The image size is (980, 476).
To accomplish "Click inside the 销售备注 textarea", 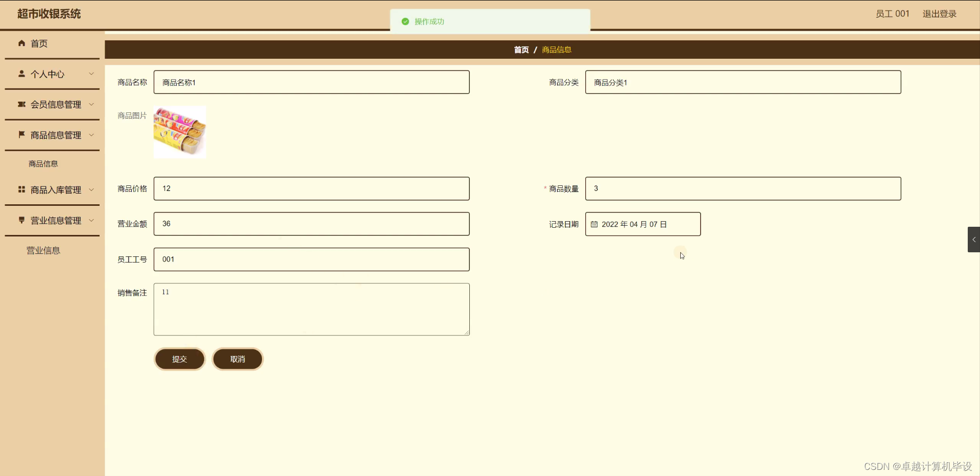I will (x=312, y=310).
